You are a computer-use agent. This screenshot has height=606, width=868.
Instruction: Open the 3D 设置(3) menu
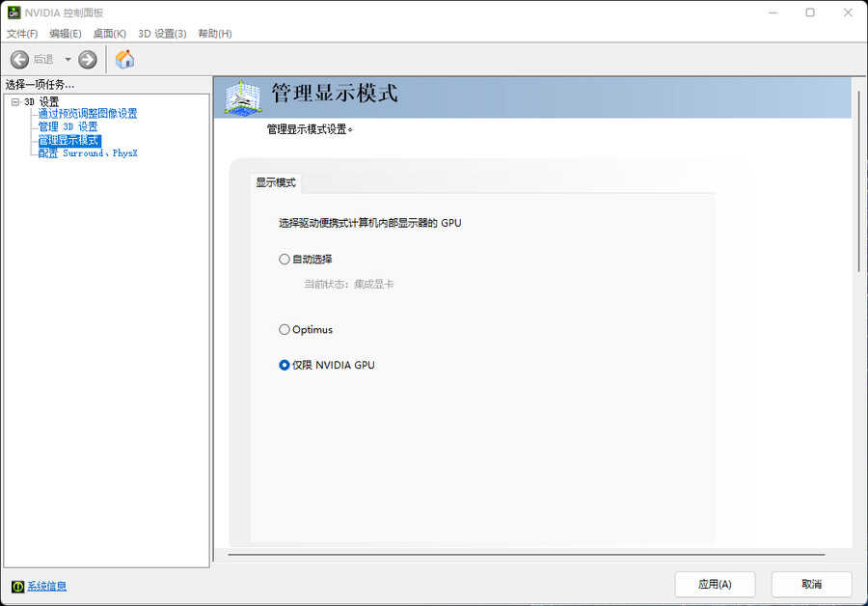[x=162, y=34]
